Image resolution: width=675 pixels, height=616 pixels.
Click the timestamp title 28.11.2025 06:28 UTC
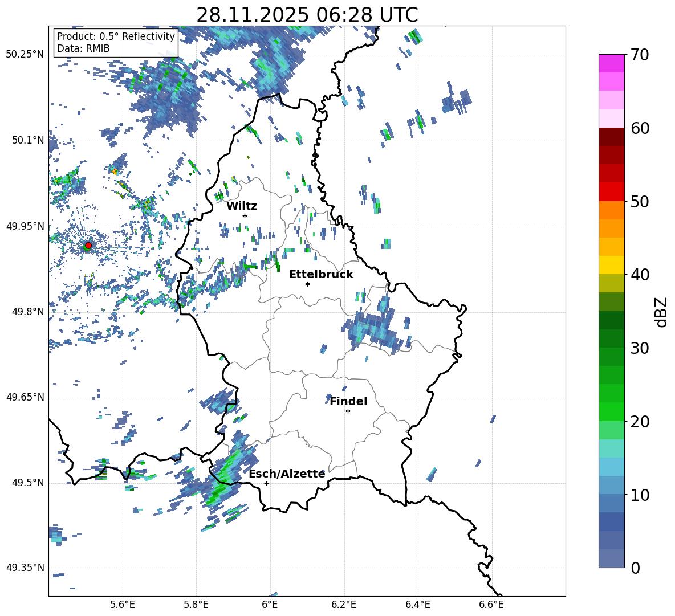[x=307, y=15]
